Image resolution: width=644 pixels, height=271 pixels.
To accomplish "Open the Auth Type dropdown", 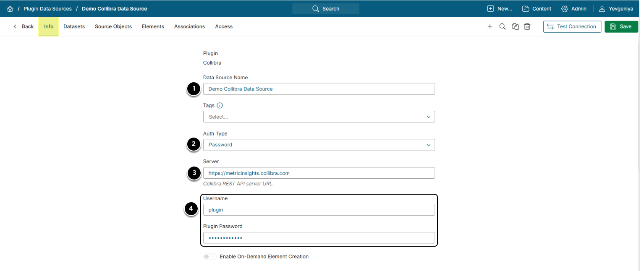I will coord(319,145).
